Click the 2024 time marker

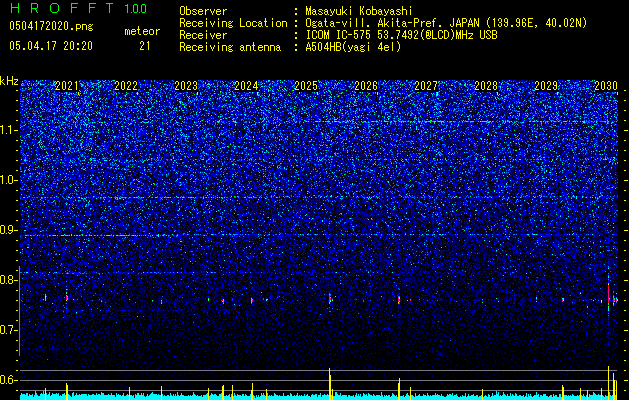(x=246, y=86)
